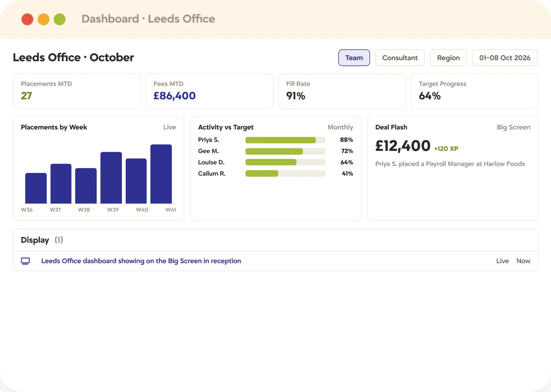
Task: Click the Now timestamp in Display row
Action: 523,261
